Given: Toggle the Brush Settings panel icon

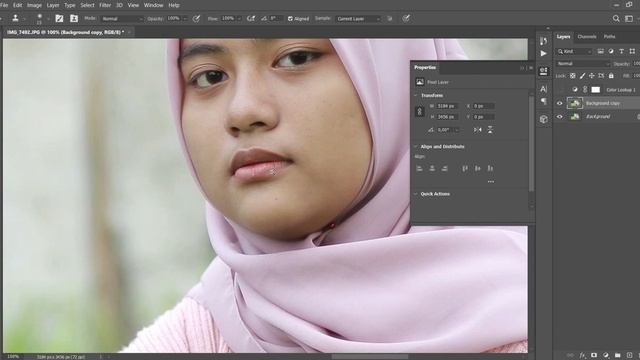Looking at the screenshot, I should tap(59, 18).
